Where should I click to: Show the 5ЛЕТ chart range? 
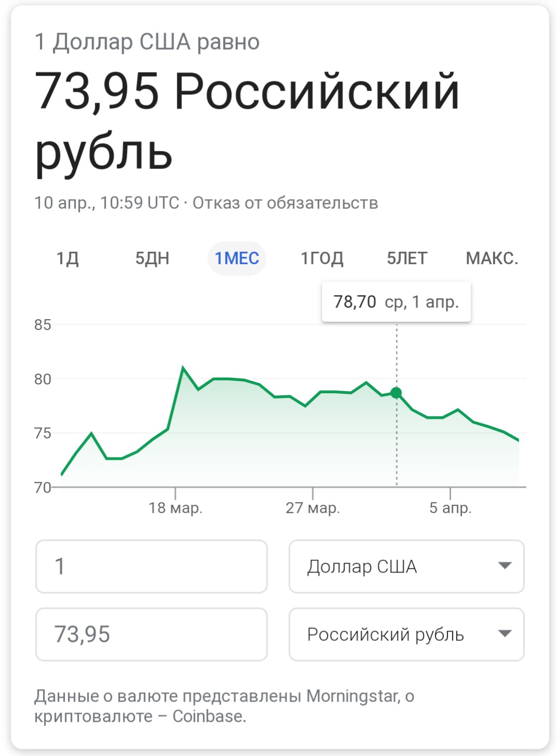[x=407, y=258]
